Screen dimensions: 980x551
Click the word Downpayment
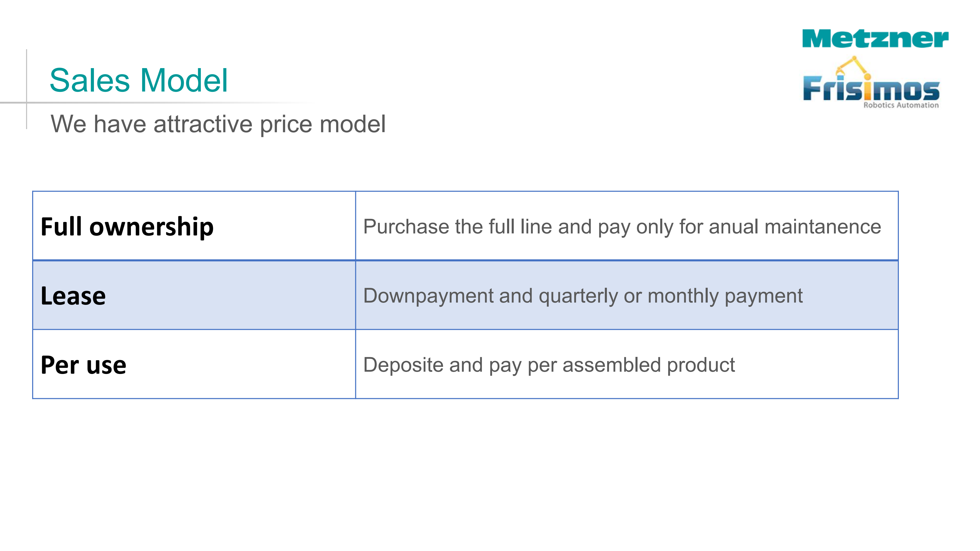[428, 296]
